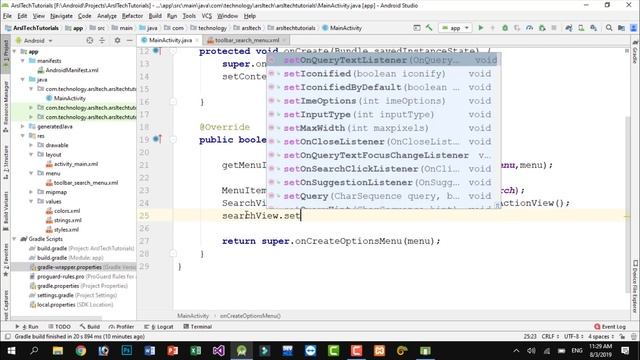The width and height of the screenshot is (640, 360).
Task: Open the TODO tool window
Action: pyautogui.click(x=60, y=327)
